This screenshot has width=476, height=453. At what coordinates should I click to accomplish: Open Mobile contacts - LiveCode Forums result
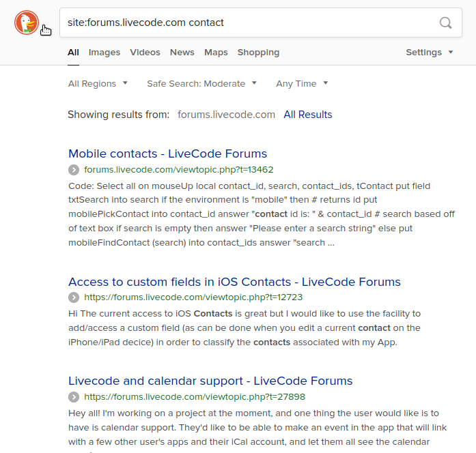(167, 154)
